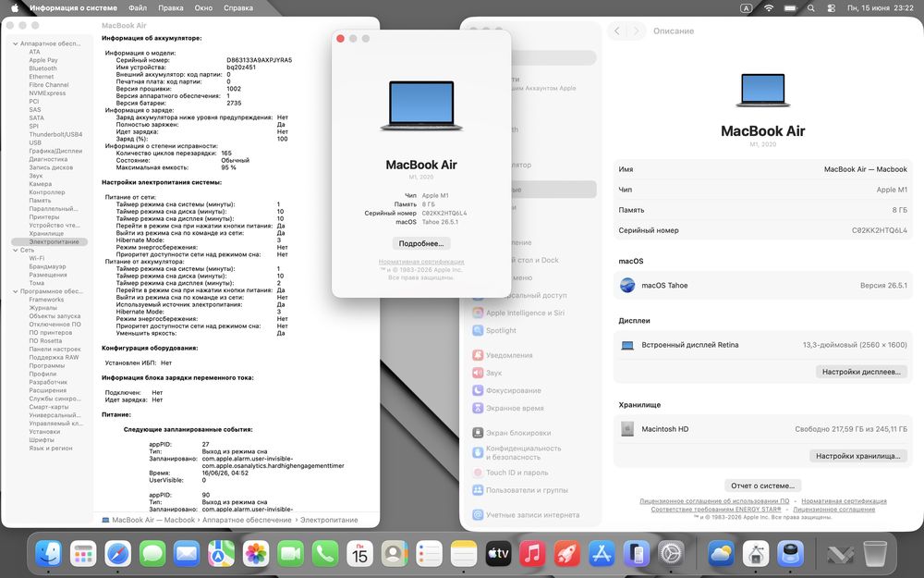The height and width of the screenshot is (578, 924).
Task: Click Wi-Fi status icon in menu bar
Action: [x=769, y=7]
